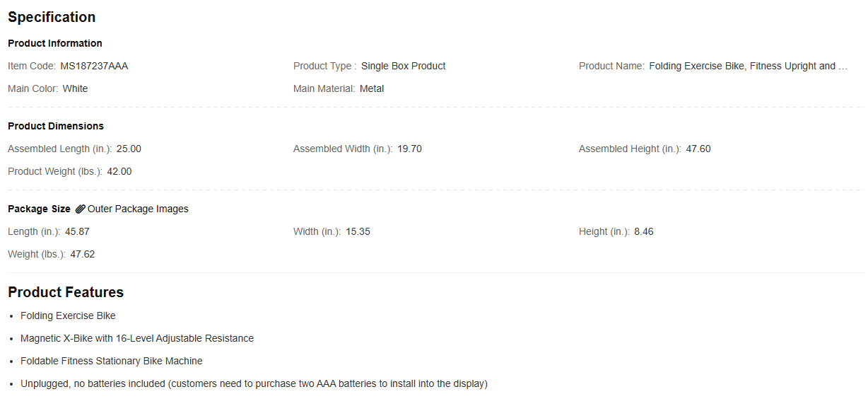
Task: Click the package Length value 45.87
Action: [77, 231]
